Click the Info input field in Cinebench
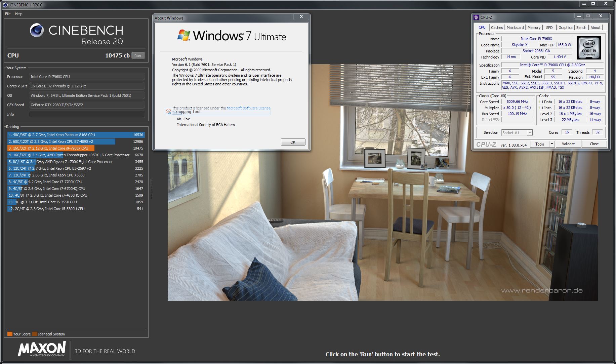 (x=87, y=114)
